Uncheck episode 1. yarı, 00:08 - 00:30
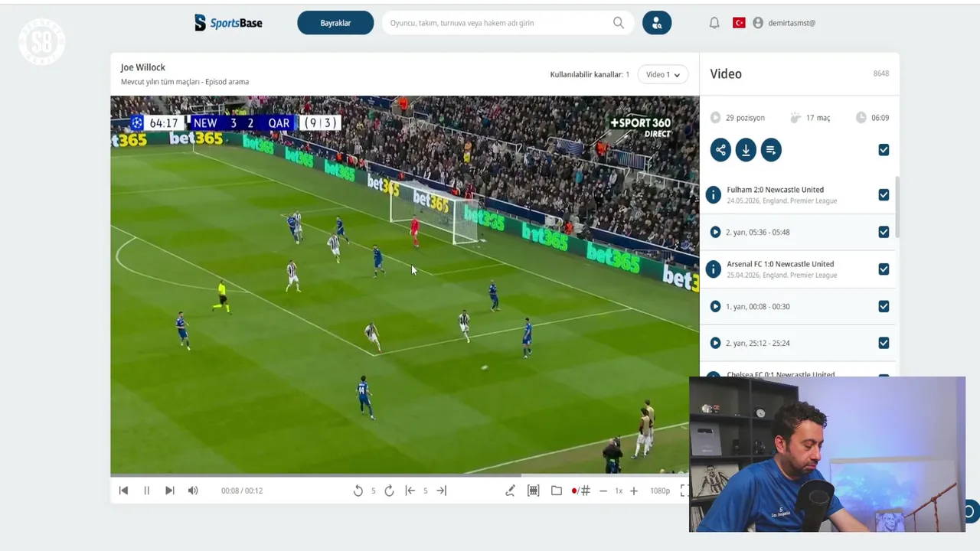This screenshot has height=551, width=980. tap(884, 306)
